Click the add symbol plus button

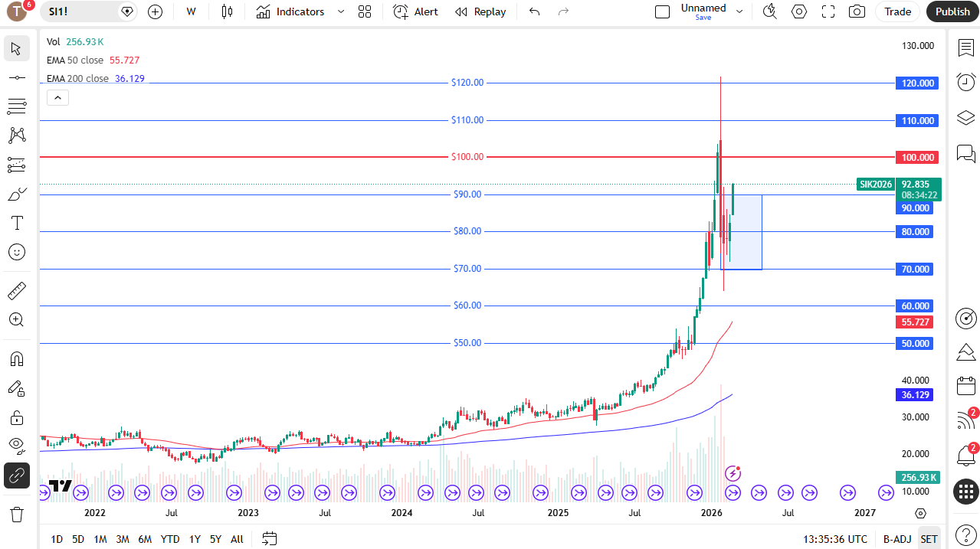point(155,11)
